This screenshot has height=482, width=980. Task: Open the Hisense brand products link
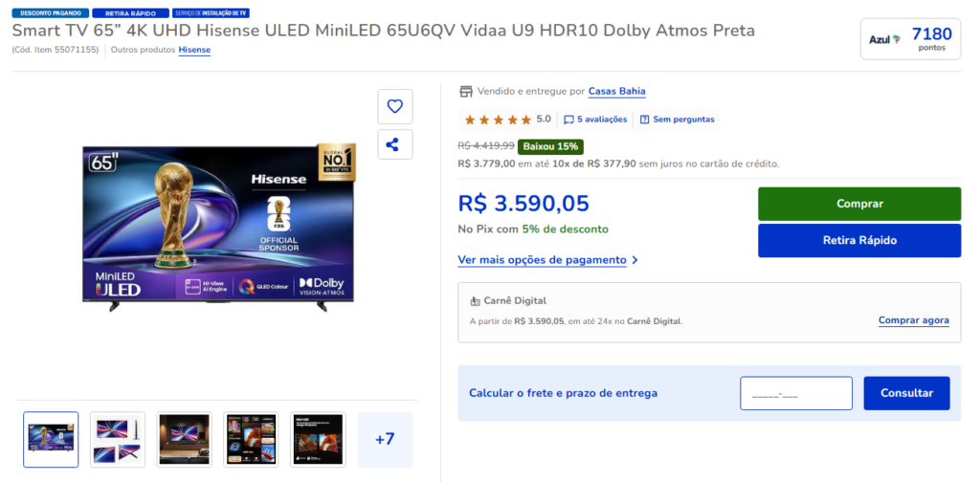pos(194,50)
